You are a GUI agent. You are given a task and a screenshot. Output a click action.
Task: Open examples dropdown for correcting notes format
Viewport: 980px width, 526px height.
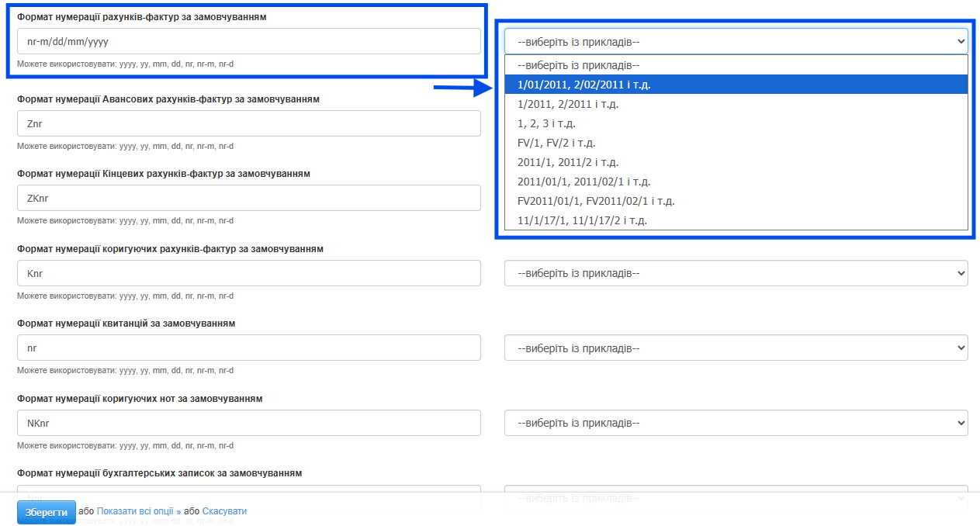tap(736, 424)
